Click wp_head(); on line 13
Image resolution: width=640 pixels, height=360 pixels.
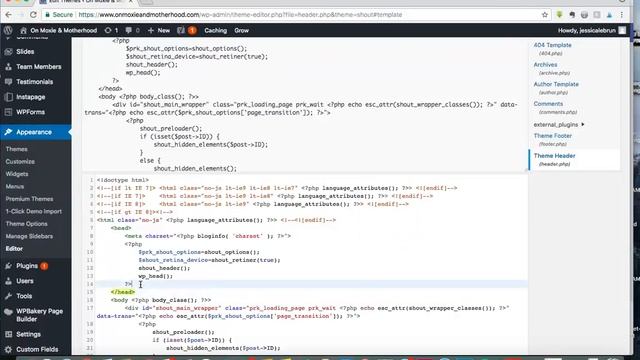pyautogui.click(x=156, y=276)
